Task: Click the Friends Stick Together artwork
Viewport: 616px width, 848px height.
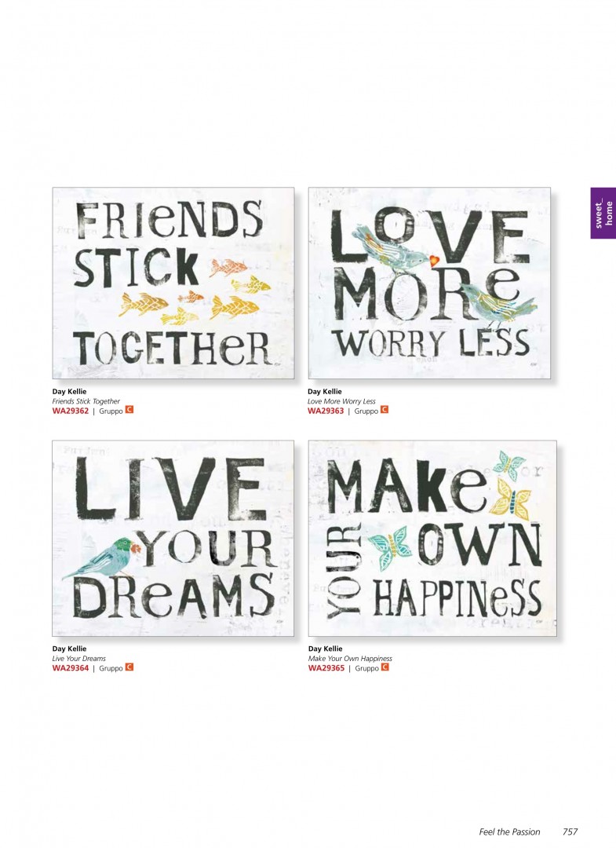Action: [x=173, y=283]
